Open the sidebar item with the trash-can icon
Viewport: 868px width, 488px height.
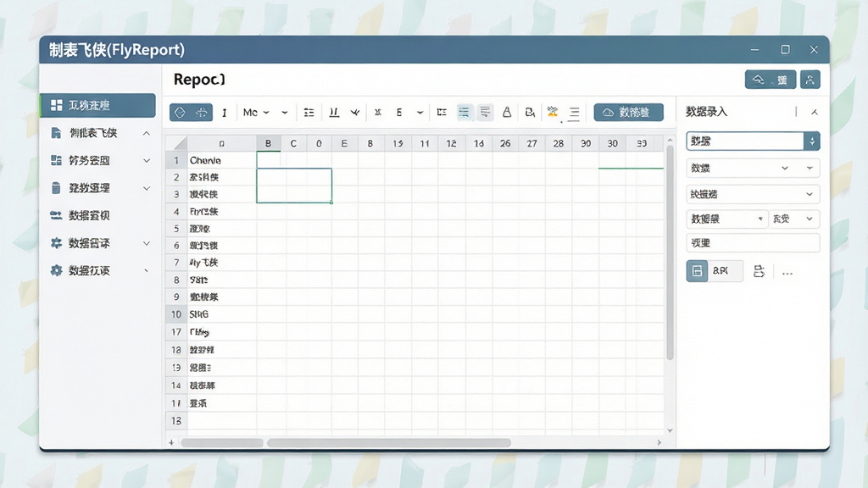97,188
